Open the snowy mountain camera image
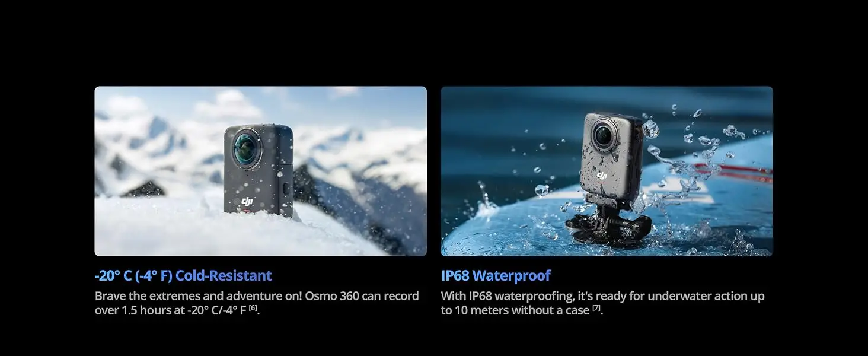Image resolution: width=868 pixels, height=356 pixels. tap(260, 171)
